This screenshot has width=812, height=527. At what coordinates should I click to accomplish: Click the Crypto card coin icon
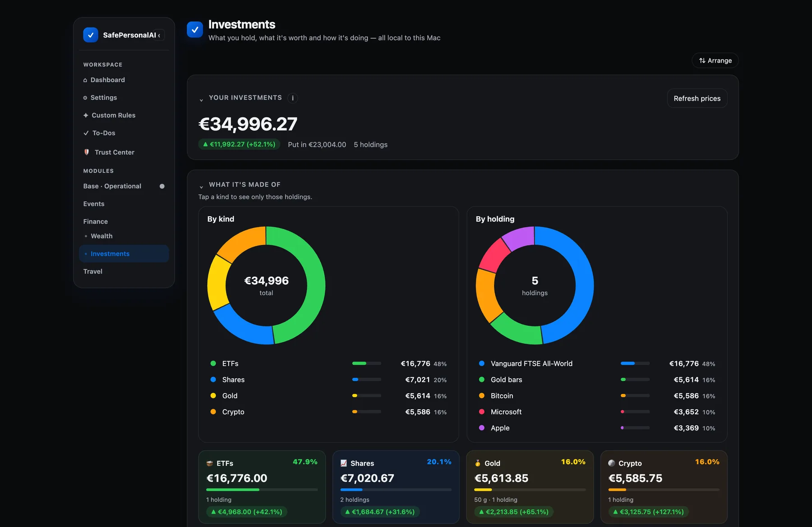click(612, 463)
